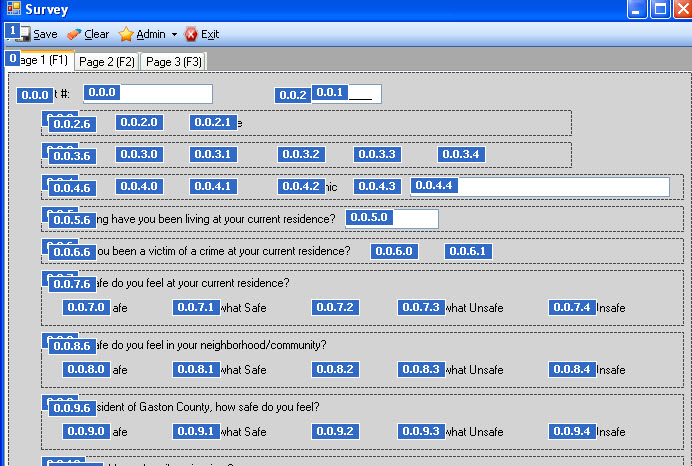Switch to the Page 1 (F1) tab
This screenshot has height=466, width=692.
(39, 60)
